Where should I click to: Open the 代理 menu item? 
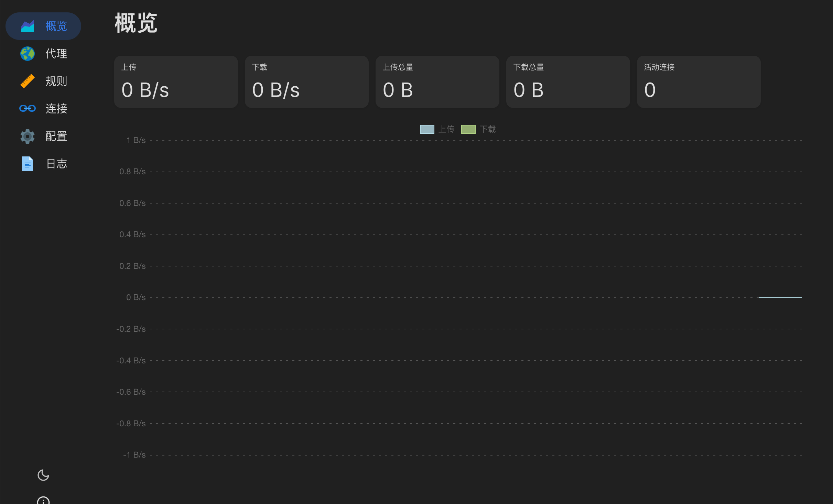(x=43, y=54)
